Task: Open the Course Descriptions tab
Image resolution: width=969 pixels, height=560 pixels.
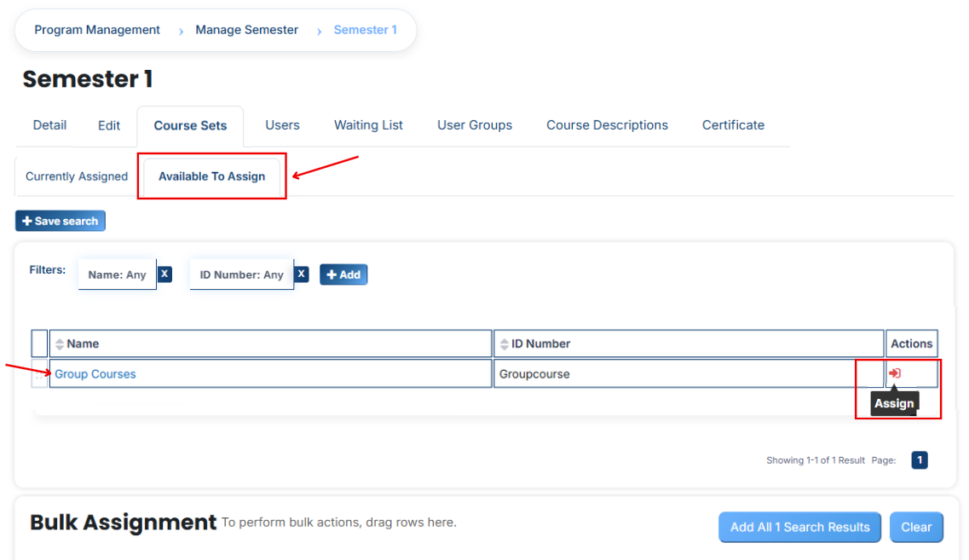Action: [x=607, y=125]
